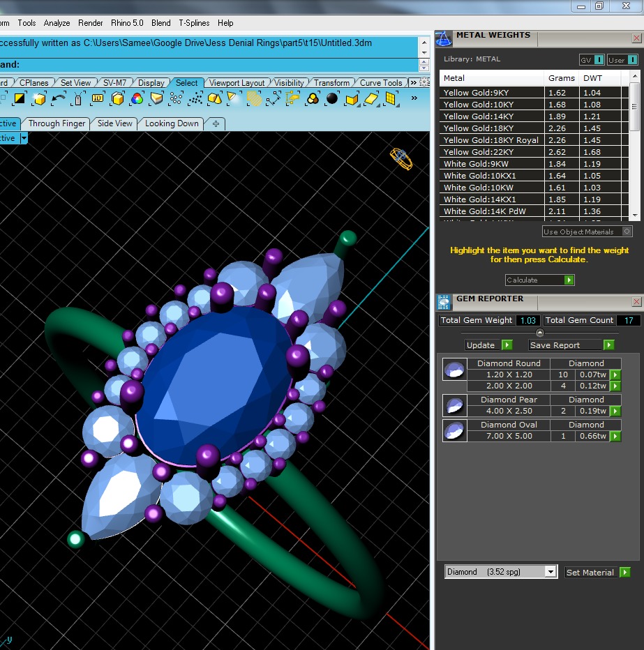Click the green arrow for 1.20 X 1.20 row
The height and width of the screenshot is (650, 644).
tap(615, 375)
